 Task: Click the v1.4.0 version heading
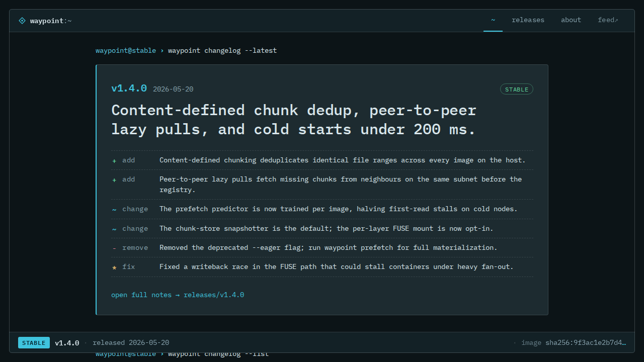pos(129,88)
